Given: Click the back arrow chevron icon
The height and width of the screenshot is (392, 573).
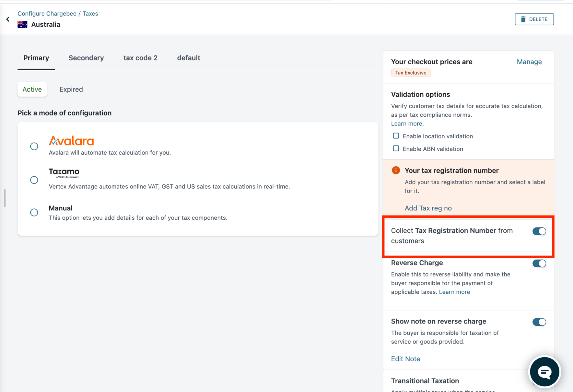Looking at the screenshot, I should click(x=8, y=19).
